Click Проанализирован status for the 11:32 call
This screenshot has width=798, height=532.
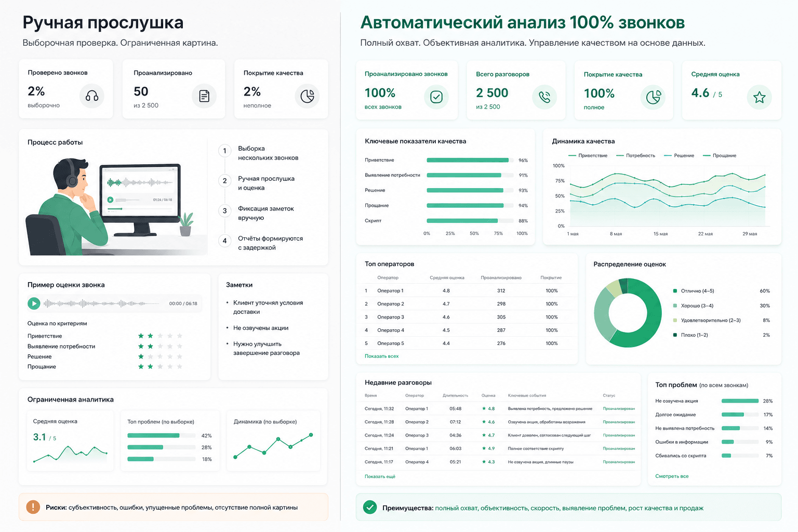619,409
